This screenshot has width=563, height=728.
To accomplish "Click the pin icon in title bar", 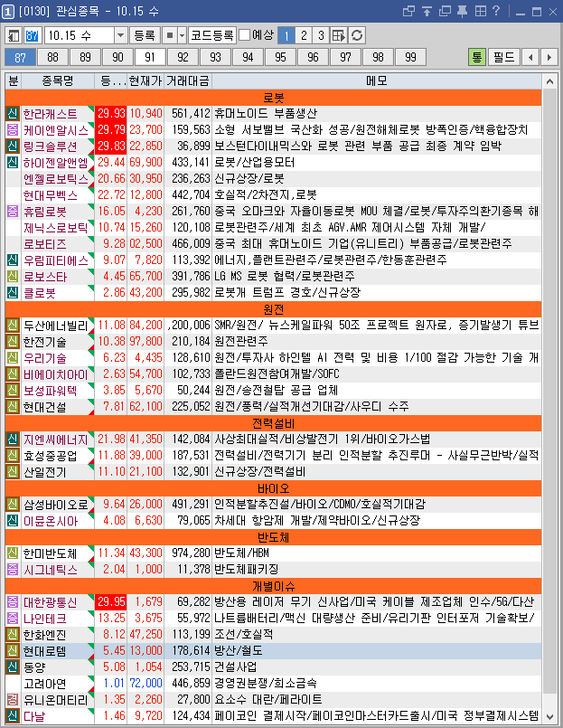I will (461, 11).
